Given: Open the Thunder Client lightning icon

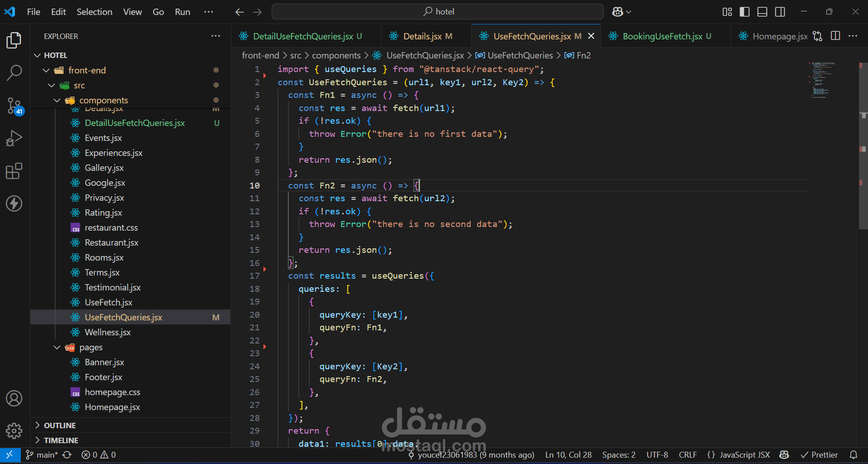Looking at the screenshot, I should coord(14,203).
